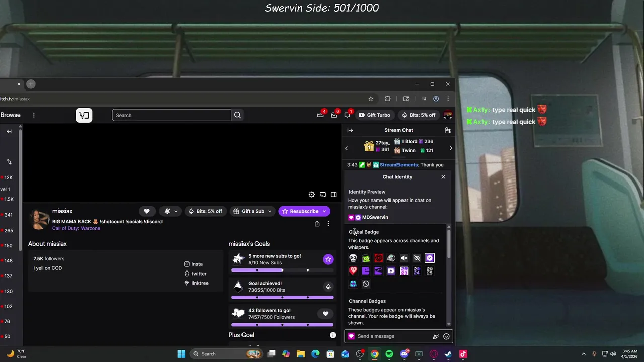Open Discord from the taskbar
Viewport: 644px width, 362px height.
pos(404,354)
